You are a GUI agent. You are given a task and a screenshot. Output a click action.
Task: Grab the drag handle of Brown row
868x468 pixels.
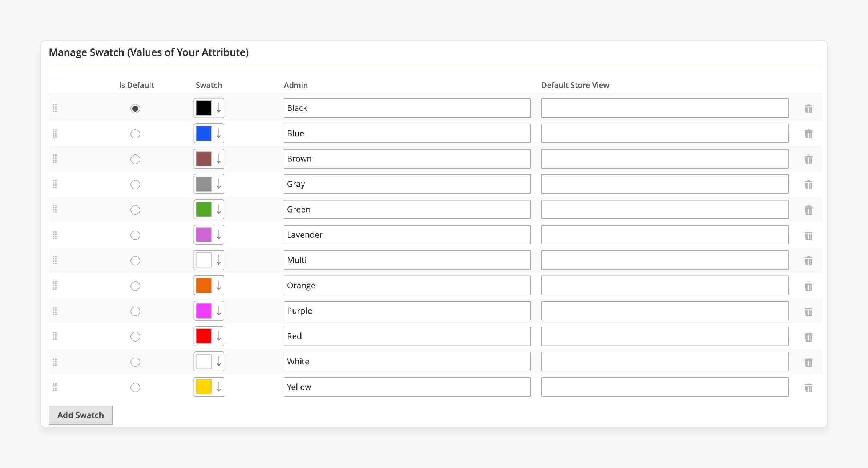pyautogui.click(x=55, y=159)
